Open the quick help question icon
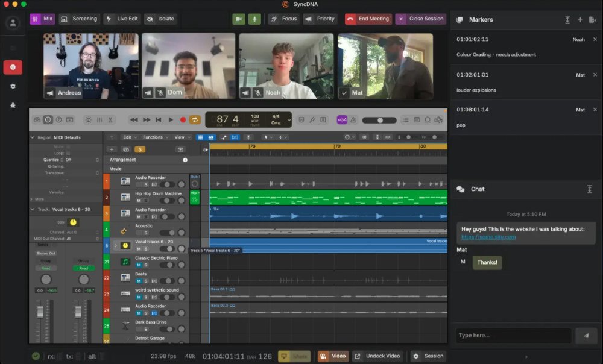Screen dimensions: 603x364 (59, 120)
